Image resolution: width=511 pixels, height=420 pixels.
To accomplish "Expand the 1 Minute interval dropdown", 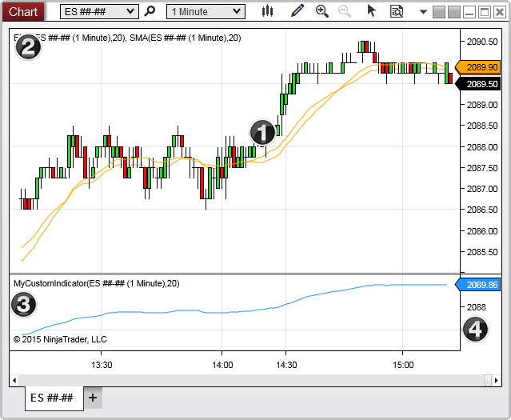I will click(206, 11).
